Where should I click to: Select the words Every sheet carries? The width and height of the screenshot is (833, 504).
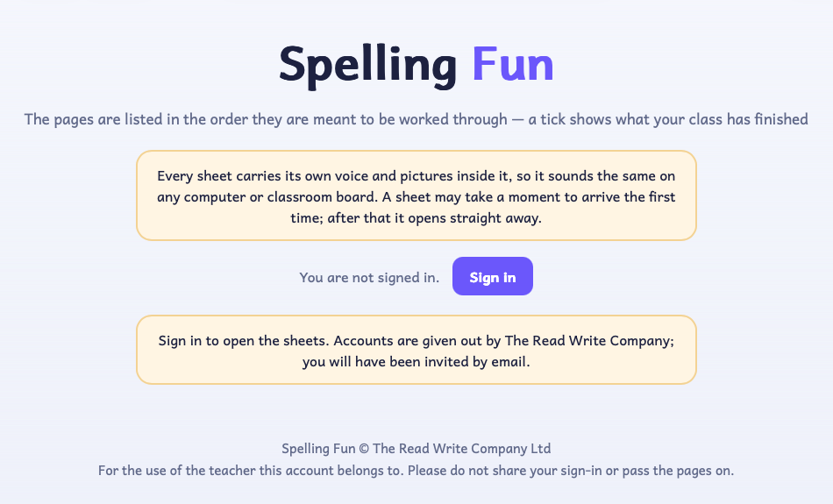pyautogui.click(x=218, y=176)
